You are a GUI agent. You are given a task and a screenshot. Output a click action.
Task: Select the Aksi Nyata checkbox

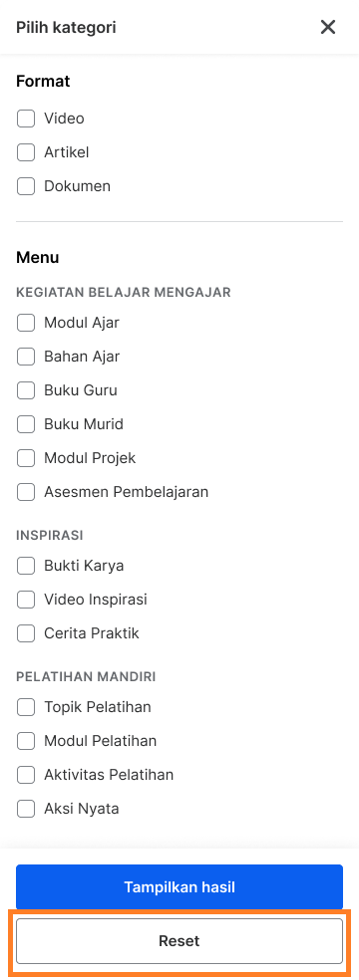[x=26, y=808]
